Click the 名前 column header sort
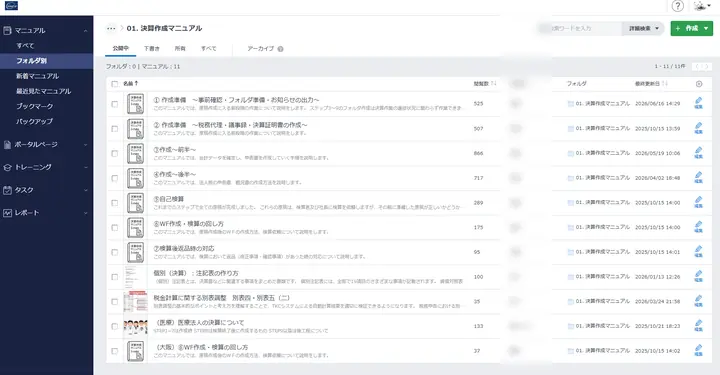Viewport: 720px width, 375px height. pos(130,84)
